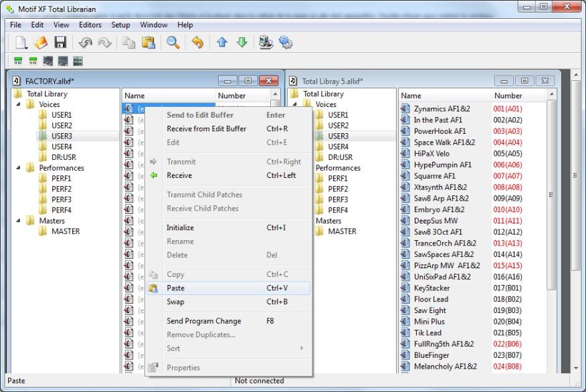Click the Open folder toolbar icon
The height and width of the screenshot is (392, 586).
click(41, 43)
